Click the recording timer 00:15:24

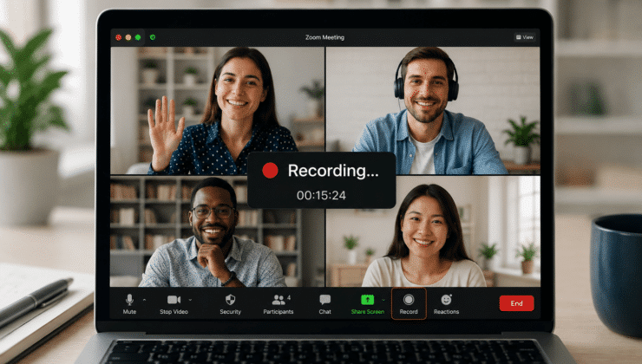coord(321,196)
